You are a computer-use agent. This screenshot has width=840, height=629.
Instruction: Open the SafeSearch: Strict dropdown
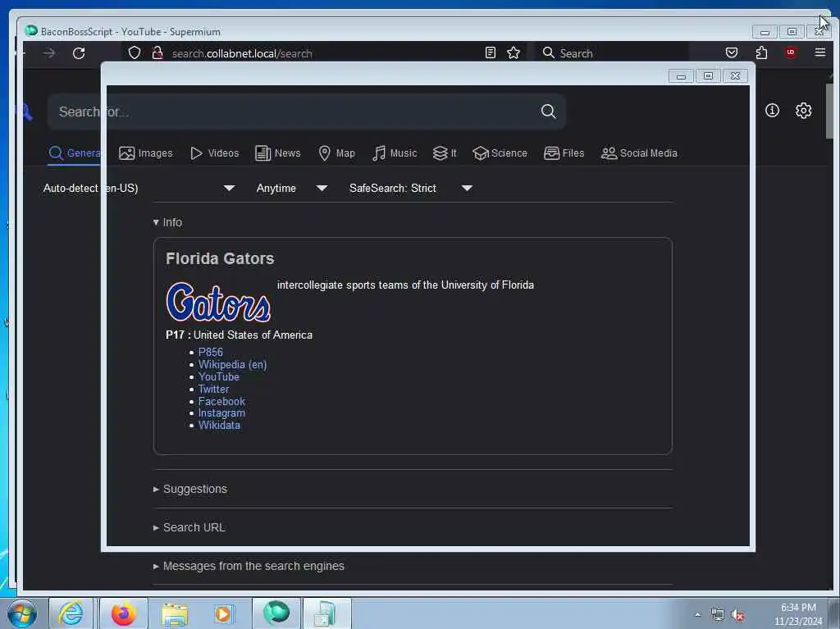(x=410, y=188)
